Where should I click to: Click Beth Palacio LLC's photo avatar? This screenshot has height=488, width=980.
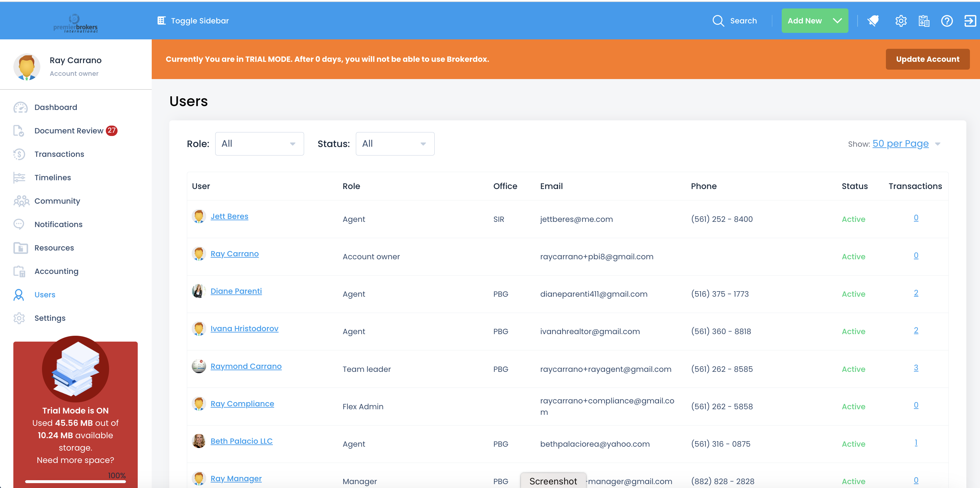pos(199,441)
